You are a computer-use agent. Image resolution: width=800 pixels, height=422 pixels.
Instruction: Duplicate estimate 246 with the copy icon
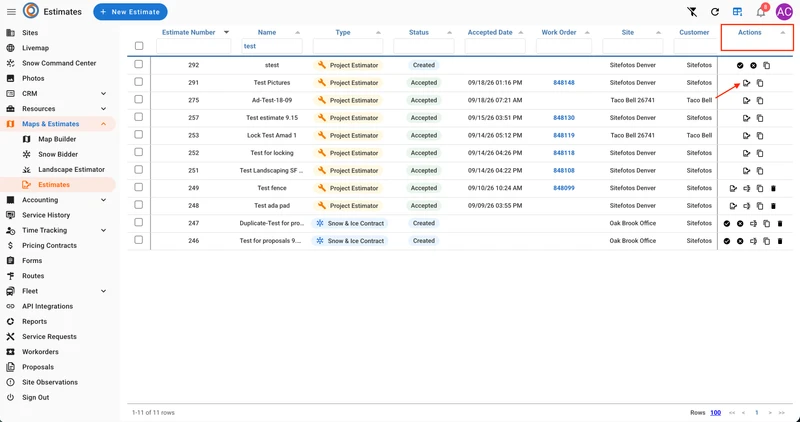(766, 241)
